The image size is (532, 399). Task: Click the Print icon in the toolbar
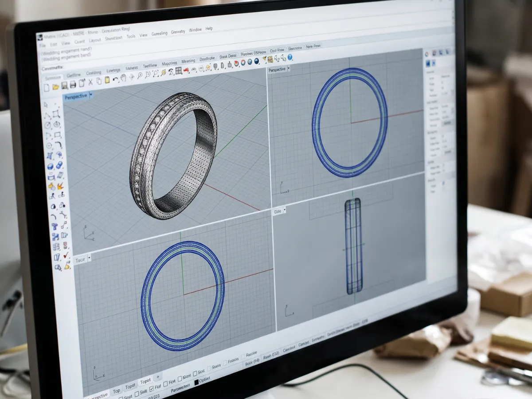click(x=73, y=84)
